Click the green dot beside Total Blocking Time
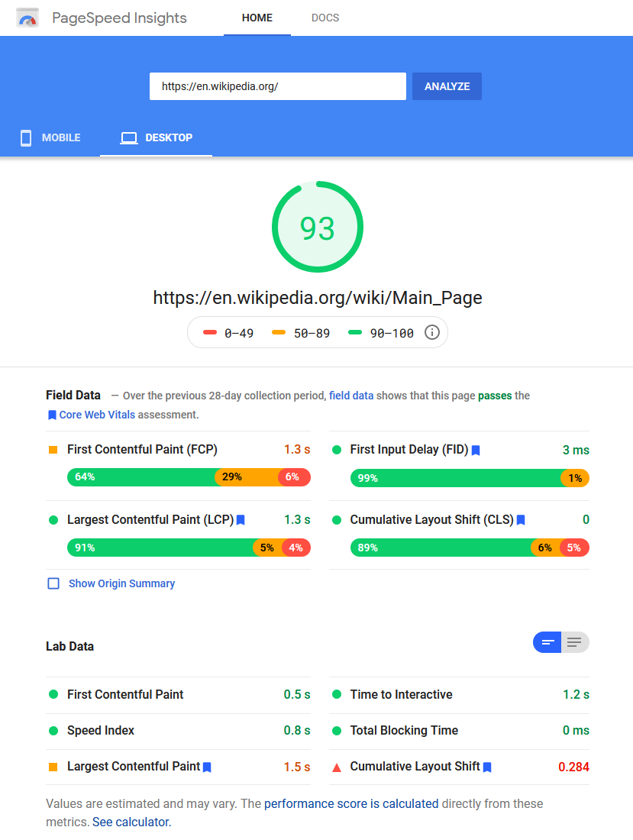This screenshot has height=840, width=633. coord(337,731)
